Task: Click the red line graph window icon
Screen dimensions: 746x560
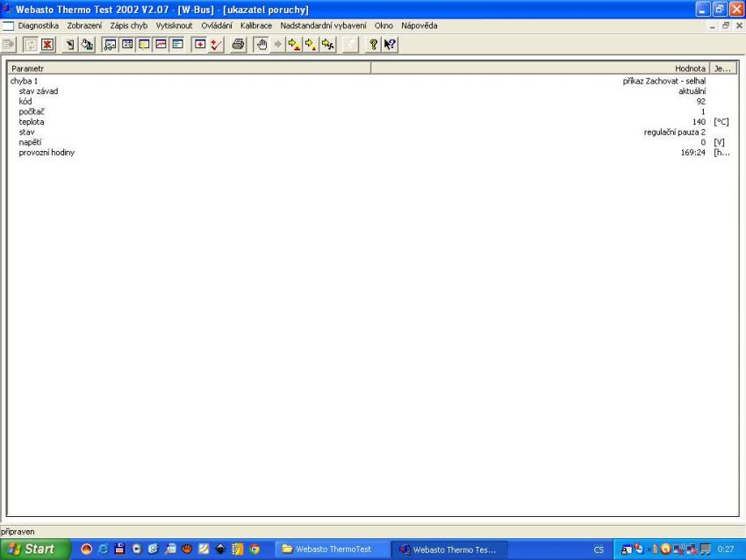Action: pyautogui.click(x=161, y=45)
